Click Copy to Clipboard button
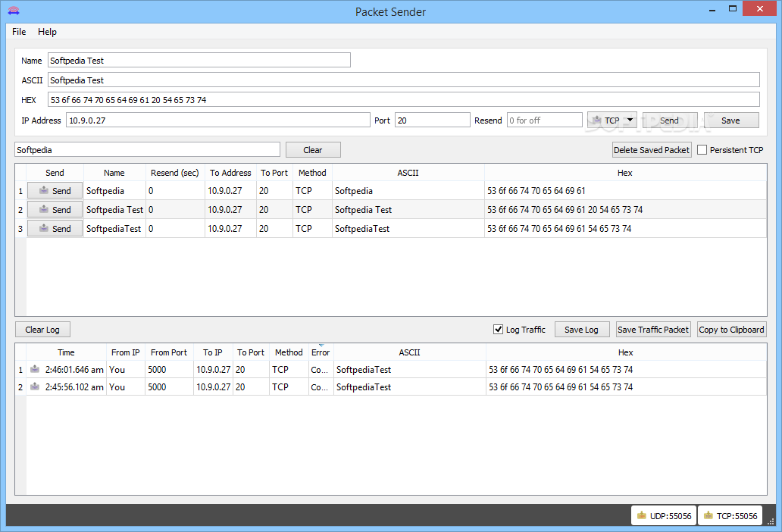 tap(732, 329)
